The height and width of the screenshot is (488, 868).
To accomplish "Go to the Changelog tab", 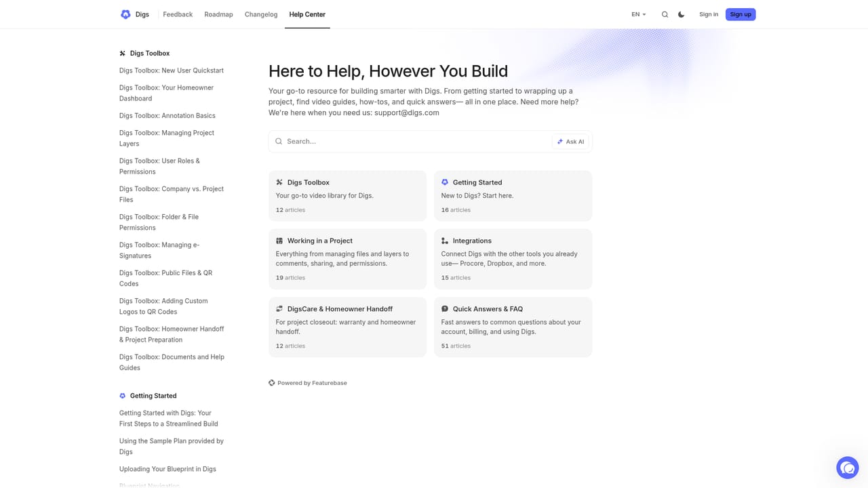I will click(261, 14).
